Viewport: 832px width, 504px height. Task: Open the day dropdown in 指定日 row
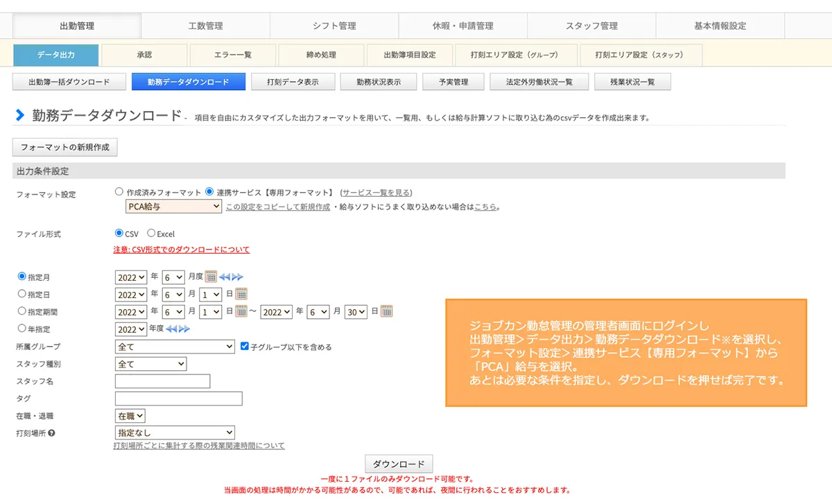[x=210, y=294]
